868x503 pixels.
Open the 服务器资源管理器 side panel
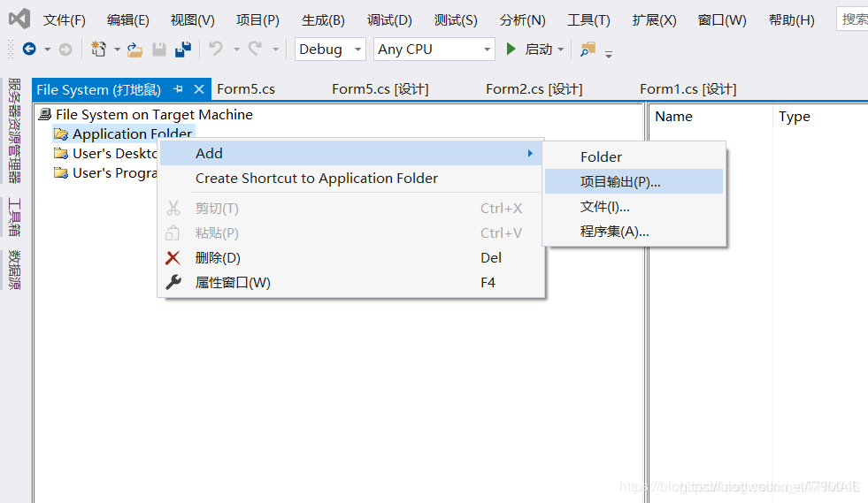point(14,131)
